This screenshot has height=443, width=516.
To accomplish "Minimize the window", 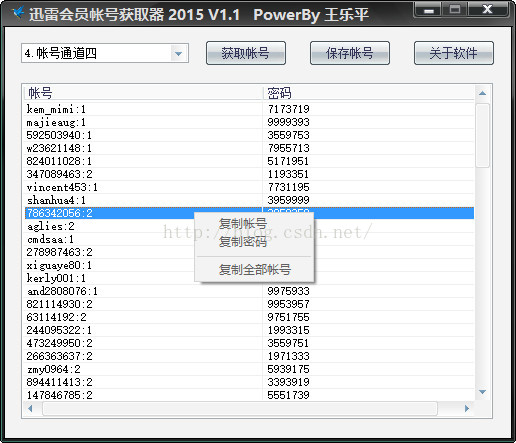I will pyautogui.click(x=428, y=9).
